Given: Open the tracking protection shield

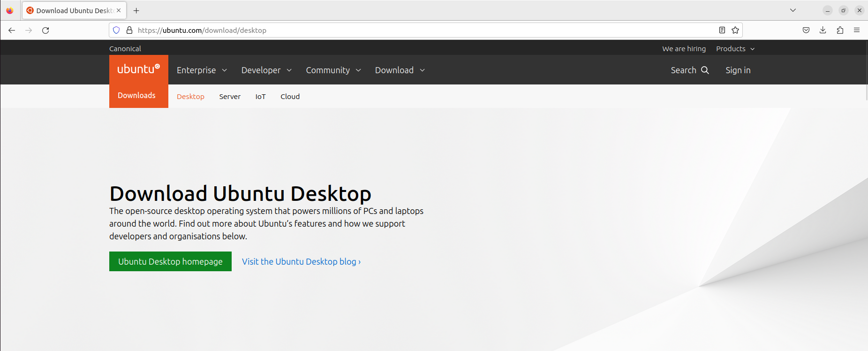Looking at the screenshot, I should (116, 31).
